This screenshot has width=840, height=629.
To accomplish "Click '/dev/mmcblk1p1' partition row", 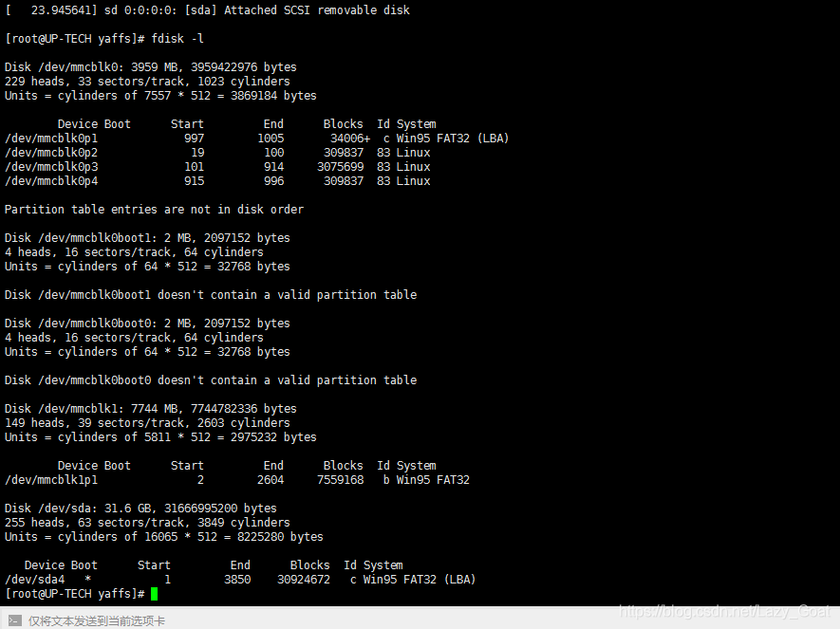I will (x=236, y=480).
